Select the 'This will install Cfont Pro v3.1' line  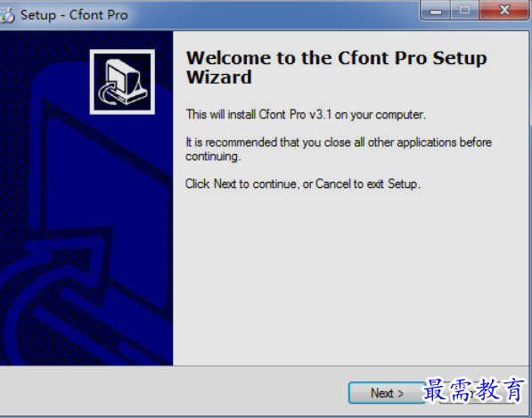(306, 115)
